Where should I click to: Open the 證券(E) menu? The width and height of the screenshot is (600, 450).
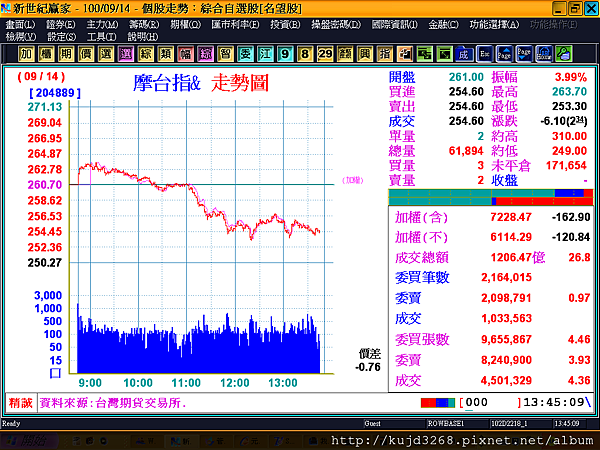point(60,24)
